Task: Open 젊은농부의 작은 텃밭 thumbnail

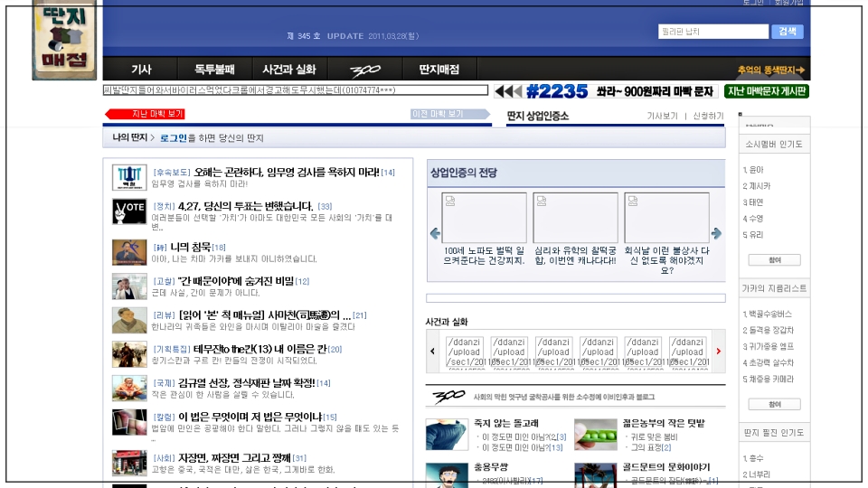Action: pos(596,435)
